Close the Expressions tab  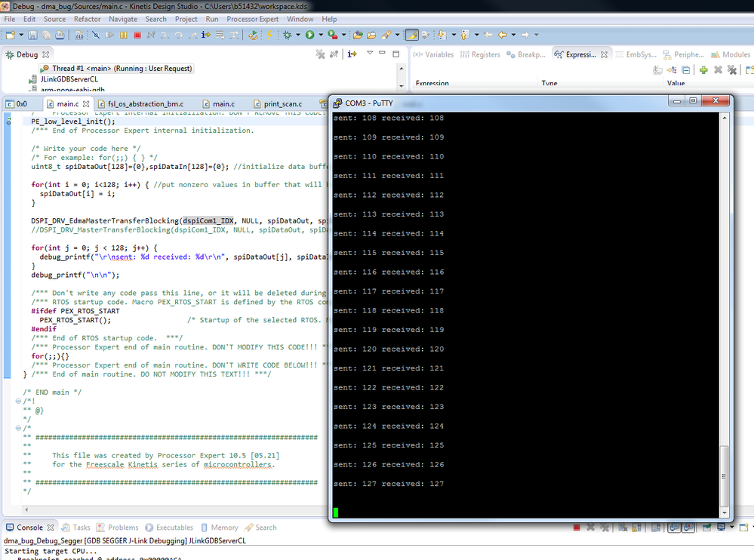click(604, 55)
